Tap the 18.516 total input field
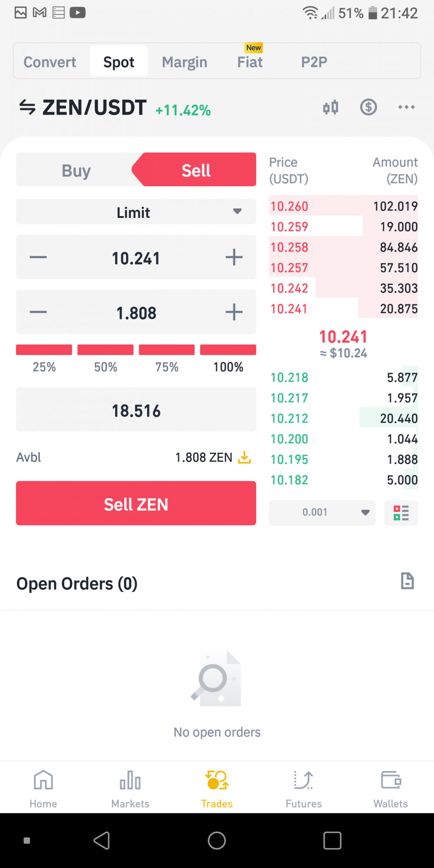434x868 pixels. [x=136, y=410]
